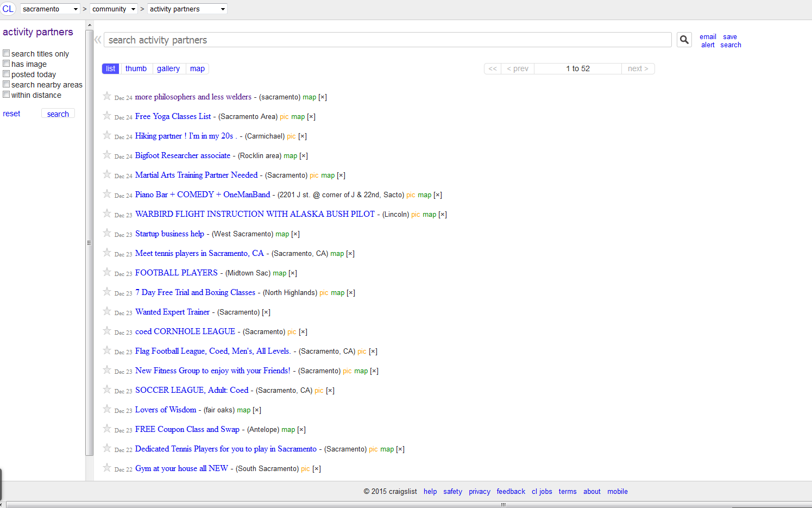The width and height of the screenshot is (812, 508).
Task: Enable search nearby areas option
Action: click(x=7, y=84)
